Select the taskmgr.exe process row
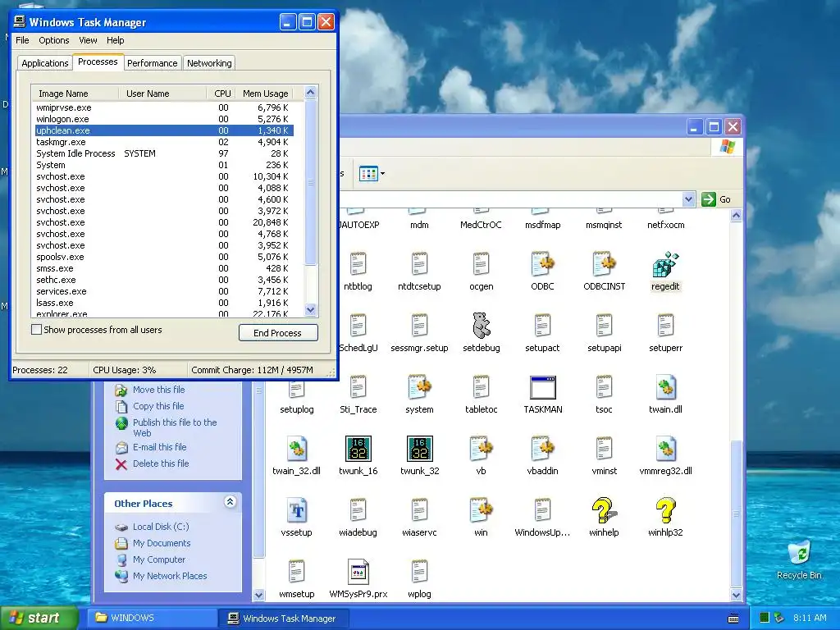Image resolution: width=840 pixels, height=630 pixels. [x=164, y=142]
